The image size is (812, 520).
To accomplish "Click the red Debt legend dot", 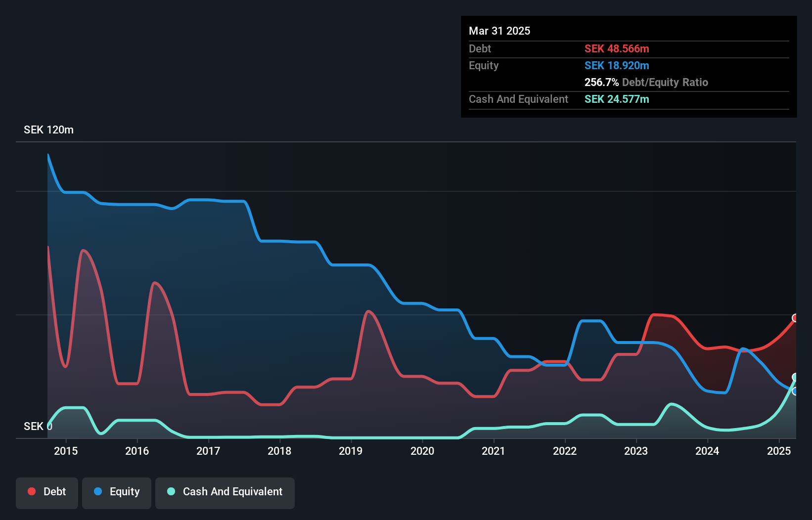I will 32,491.
